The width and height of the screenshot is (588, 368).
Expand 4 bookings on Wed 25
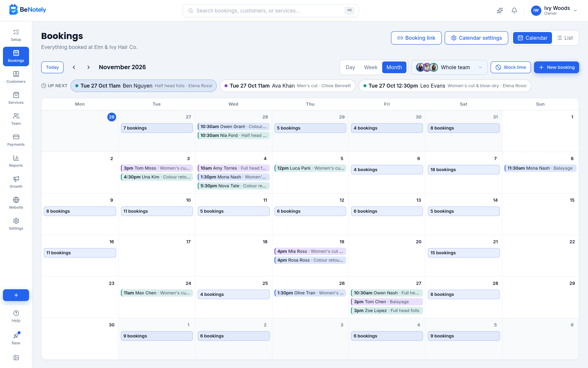(234, 295)
